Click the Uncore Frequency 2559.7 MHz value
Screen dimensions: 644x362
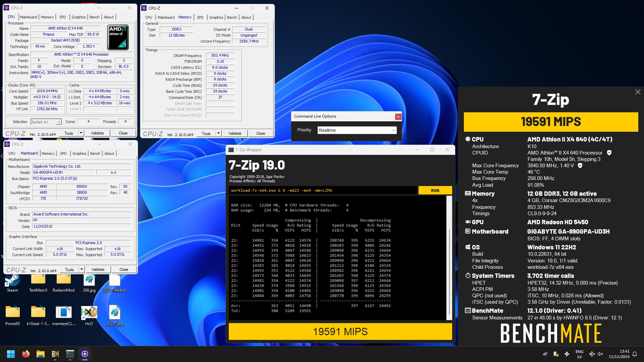point(249,41)
